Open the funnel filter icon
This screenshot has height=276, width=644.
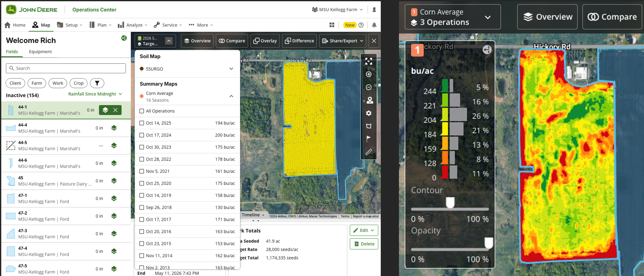pos(97,83)
